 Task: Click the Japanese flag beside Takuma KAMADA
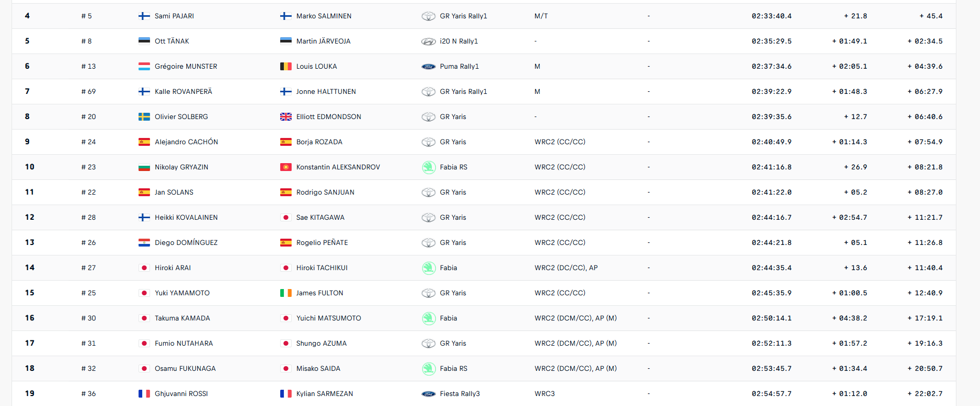tap(144, 318)
